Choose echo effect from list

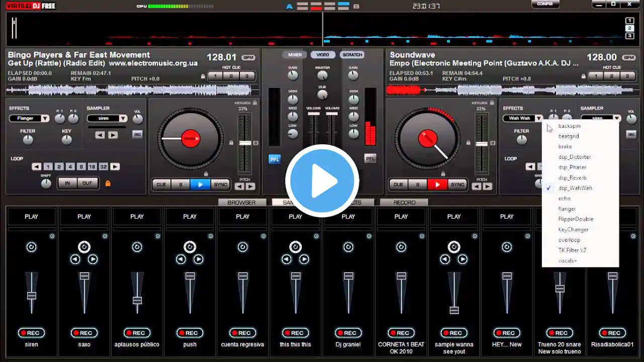point(564,198)
